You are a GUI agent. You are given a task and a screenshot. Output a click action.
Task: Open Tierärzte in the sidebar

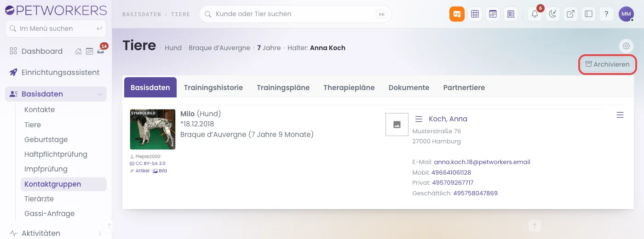click(x=39, y=199)
